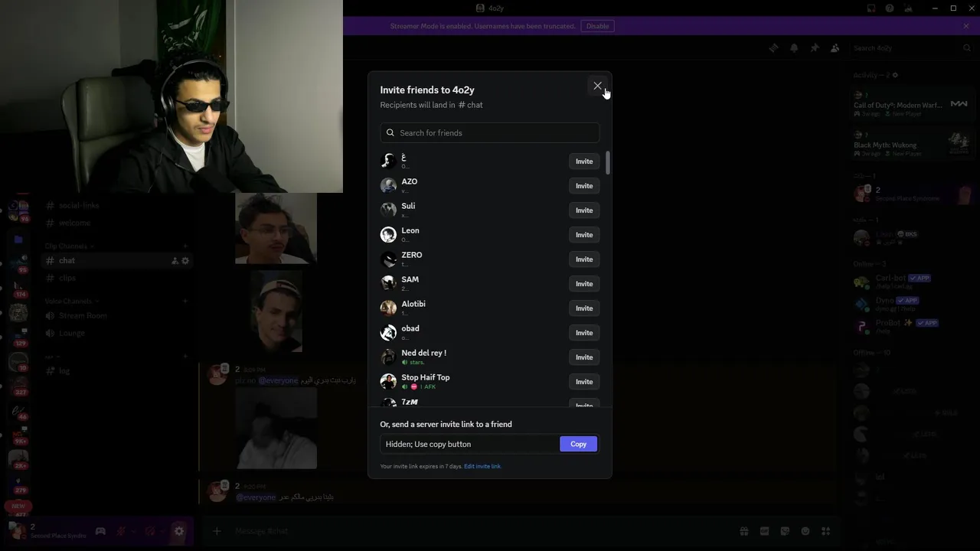Invite the friend Ned del rey !

pyautogui.click(x=584, y=357)
